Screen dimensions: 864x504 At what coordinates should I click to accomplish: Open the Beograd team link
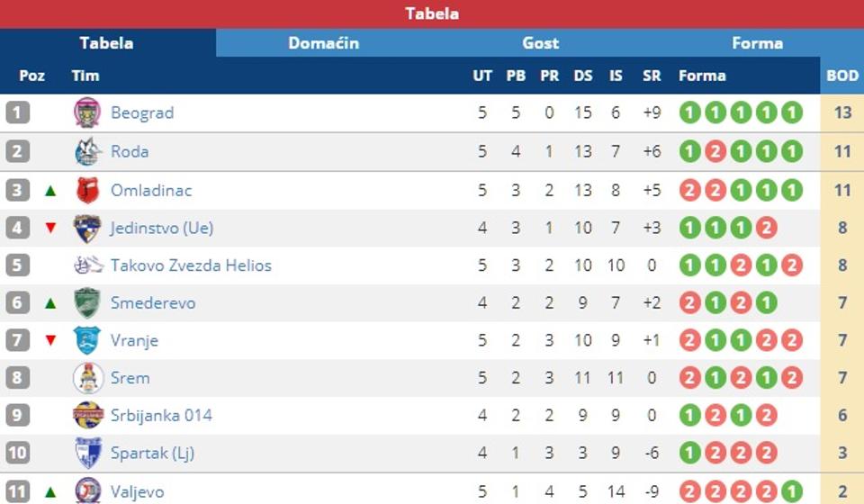coord(142,113)
